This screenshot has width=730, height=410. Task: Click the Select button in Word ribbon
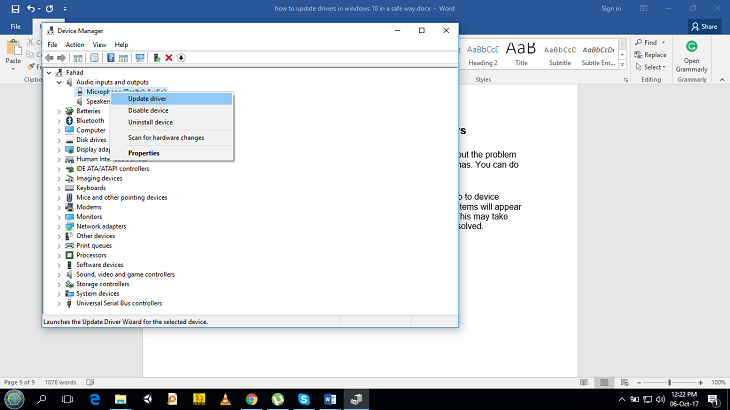650,67
